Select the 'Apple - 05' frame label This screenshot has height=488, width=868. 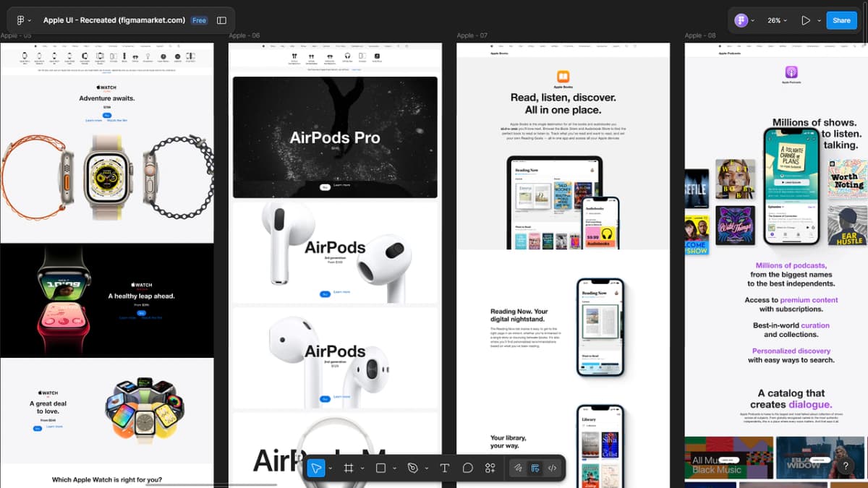(15, 35)
